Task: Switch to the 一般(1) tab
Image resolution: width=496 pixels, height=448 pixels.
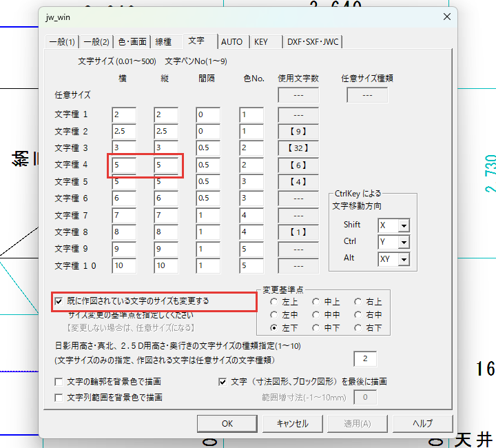Action: click(62, 42)
